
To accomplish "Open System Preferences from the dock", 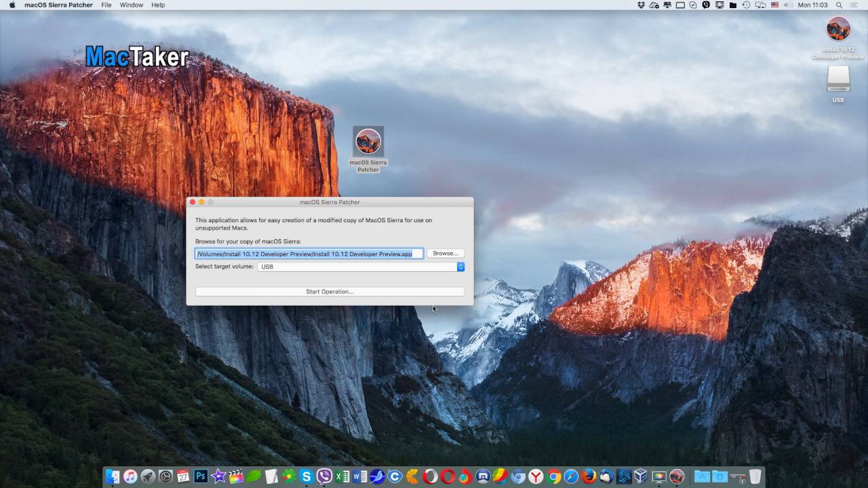I will pos(165,476).
